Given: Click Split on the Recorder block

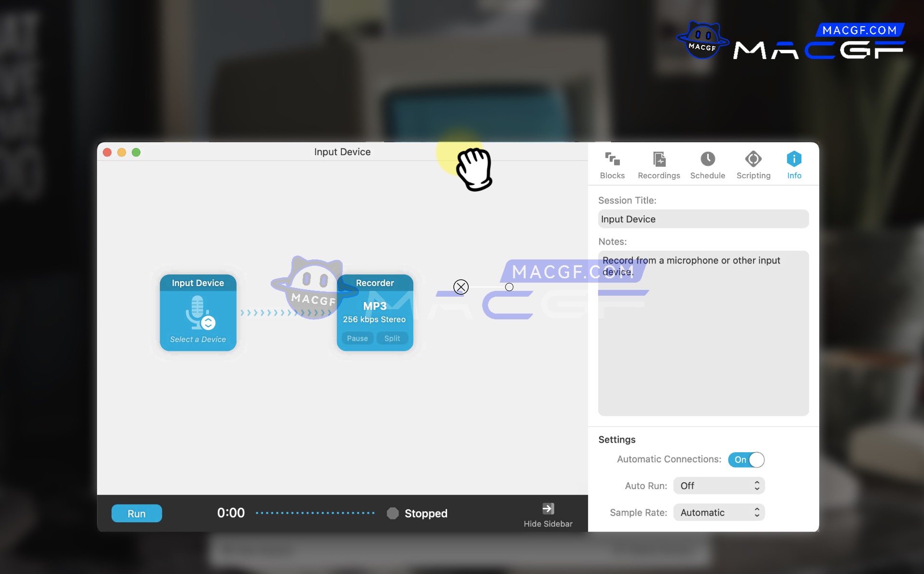Looking at the screenshot, I should 392,338.
